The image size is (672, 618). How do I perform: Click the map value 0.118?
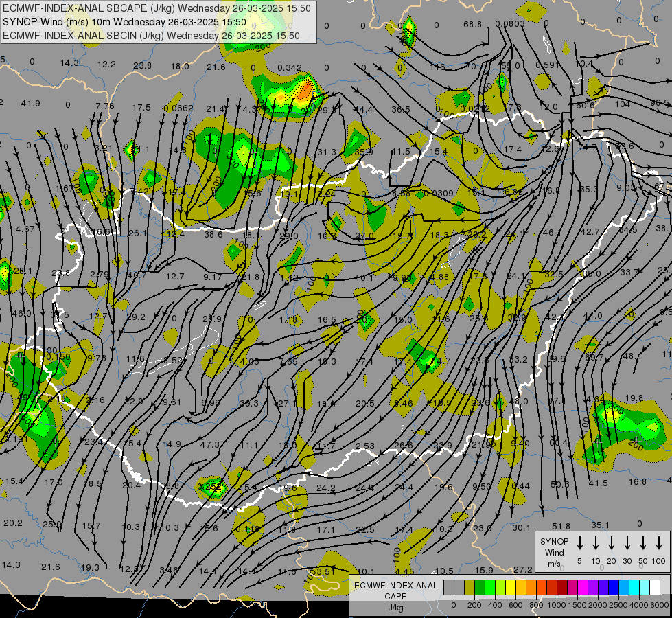click(x=248, y=529)
